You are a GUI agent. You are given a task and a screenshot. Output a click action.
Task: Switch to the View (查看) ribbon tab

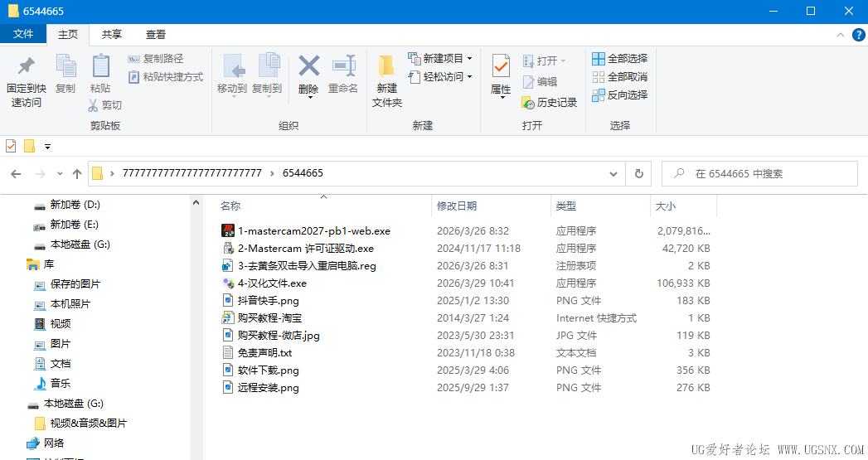pos(156,34)
